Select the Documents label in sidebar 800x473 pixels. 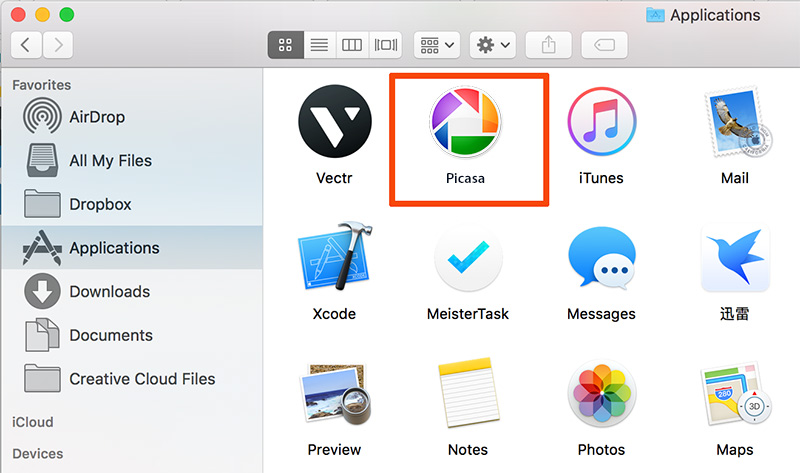pyautogui.click(x=111, y=335)
